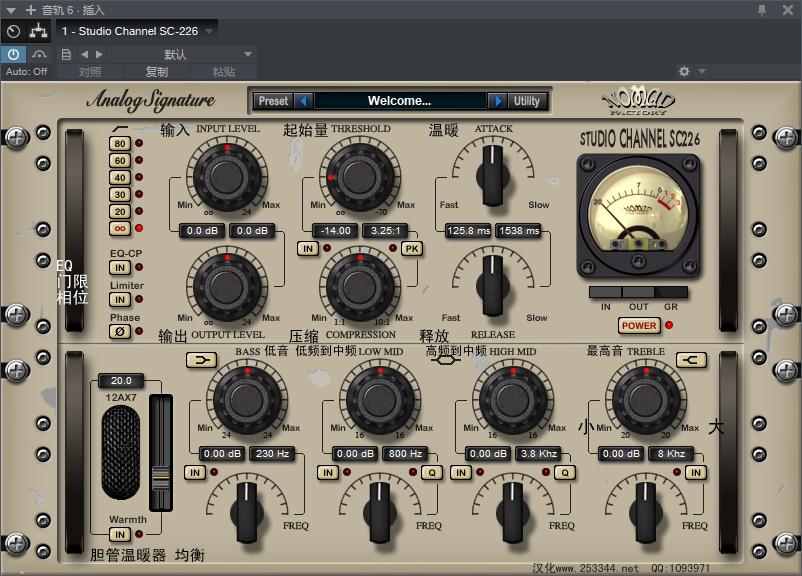Viewport: 802px width, 576px height.
Task: Click the Nomad Factory logo
Action: 638,100
